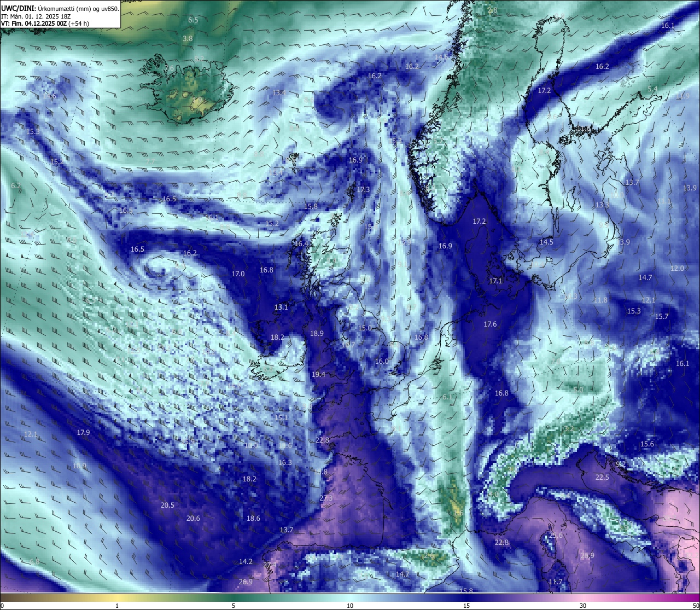Click the 27.3 value label

[326, 498]
